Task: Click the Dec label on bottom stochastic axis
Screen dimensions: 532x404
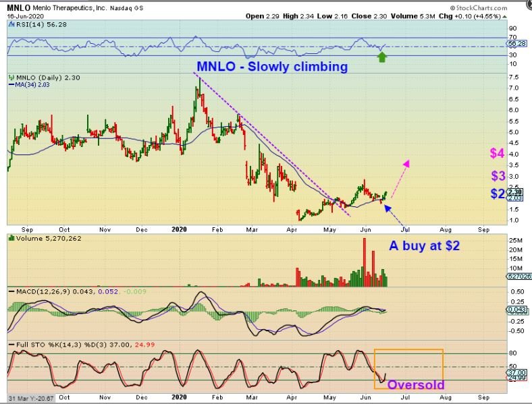Action: pos(142,397)
